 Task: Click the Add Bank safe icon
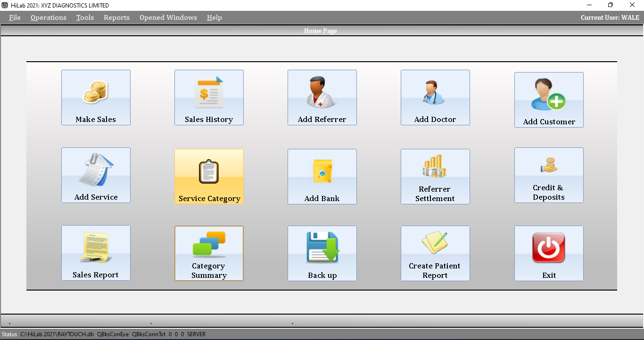pyautogui.click(x=322, y=171)
